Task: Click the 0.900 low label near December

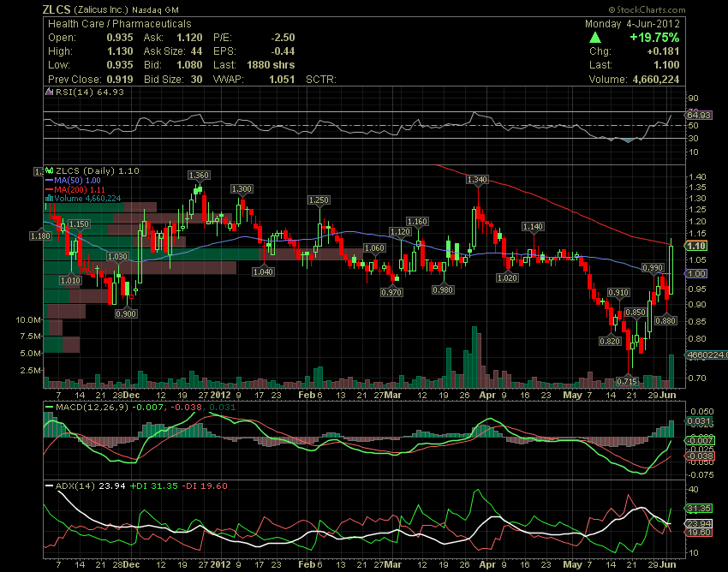Action: click(x=126, y=314)
